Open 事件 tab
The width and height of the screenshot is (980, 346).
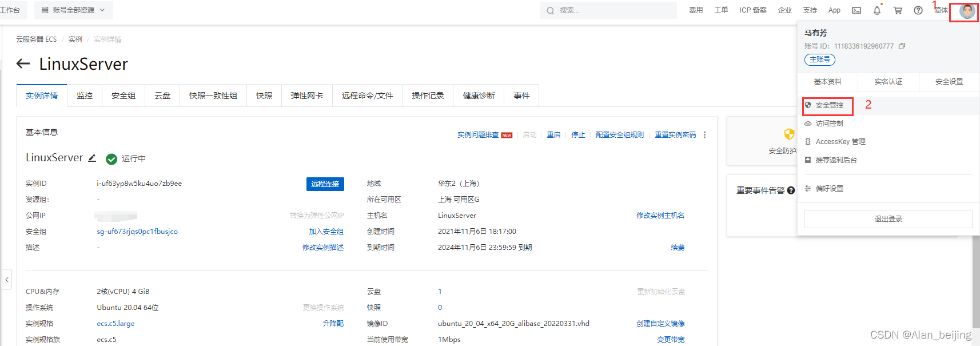point(521,96)
